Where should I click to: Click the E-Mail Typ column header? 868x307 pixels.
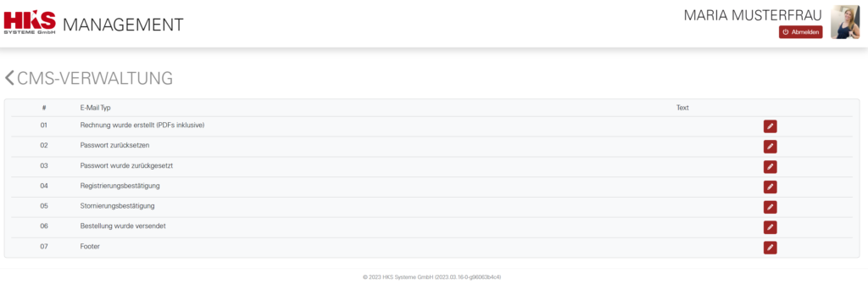[x=95, y=108]
